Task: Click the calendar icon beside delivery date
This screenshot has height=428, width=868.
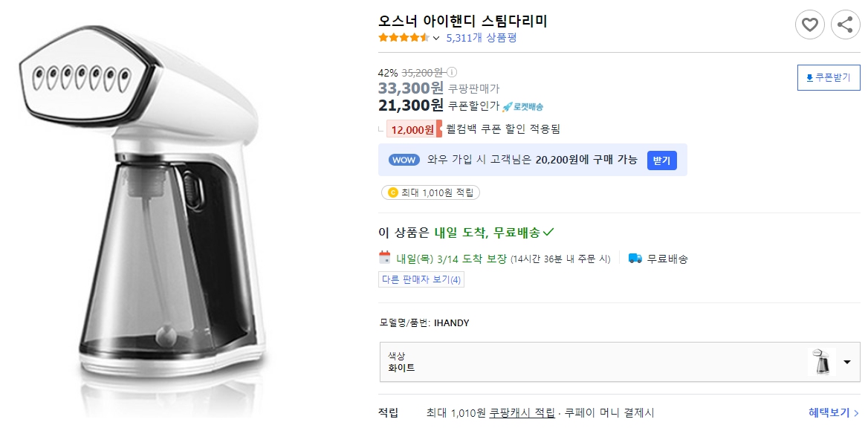Action: pyautogui.click(x=386, y=259)
